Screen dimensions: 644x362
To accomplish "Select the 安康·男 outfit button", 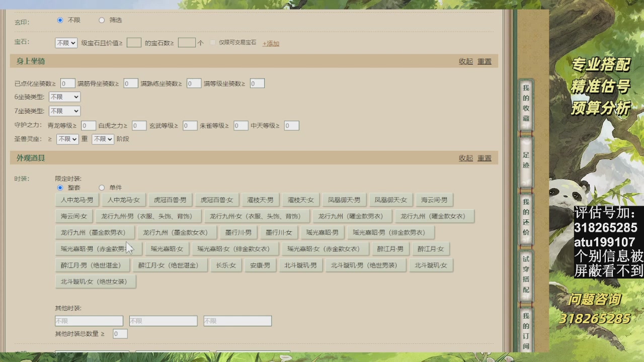I will (x=260, y=265).
